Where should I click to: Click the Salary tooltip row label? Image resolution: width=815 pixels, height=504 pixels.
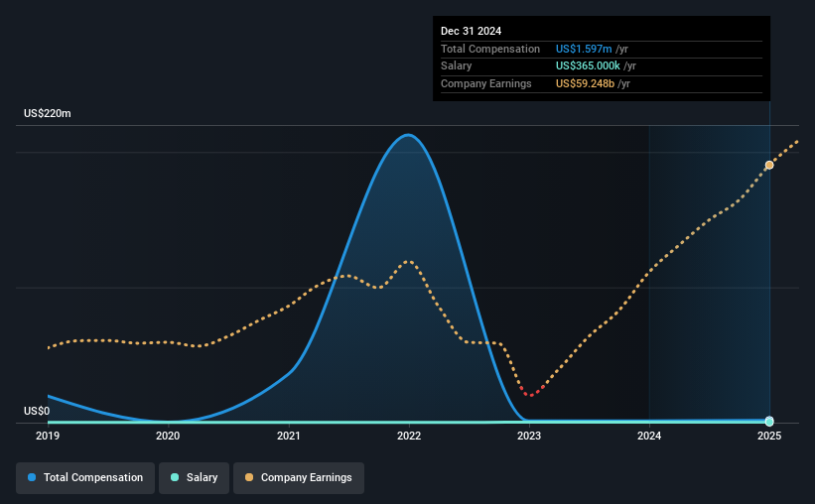457,66
